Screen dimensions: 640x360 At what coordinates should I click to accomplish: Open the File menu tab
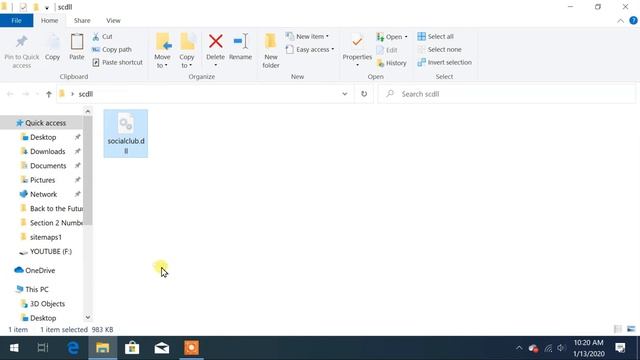(x=16, y=20)
